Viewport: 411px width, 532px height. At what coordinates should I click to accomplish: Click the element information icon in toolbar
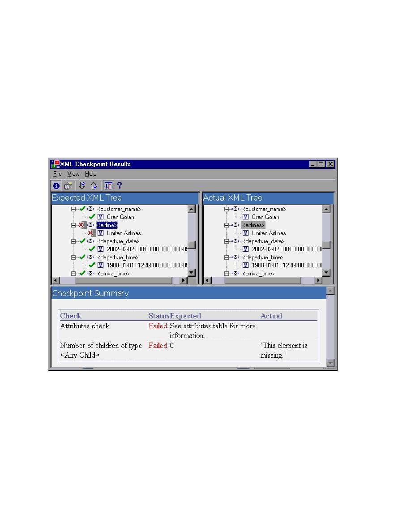coord(56,185)
